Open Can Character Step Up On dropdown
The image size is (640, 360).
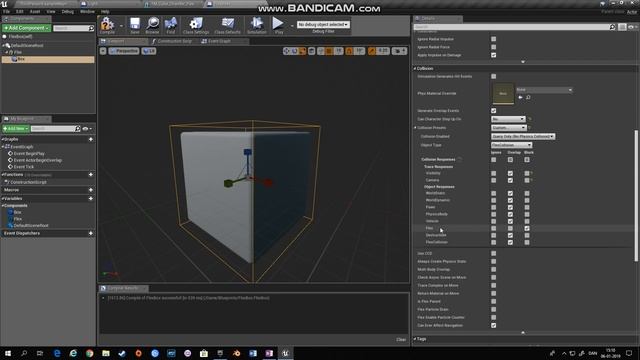point(508,119)
